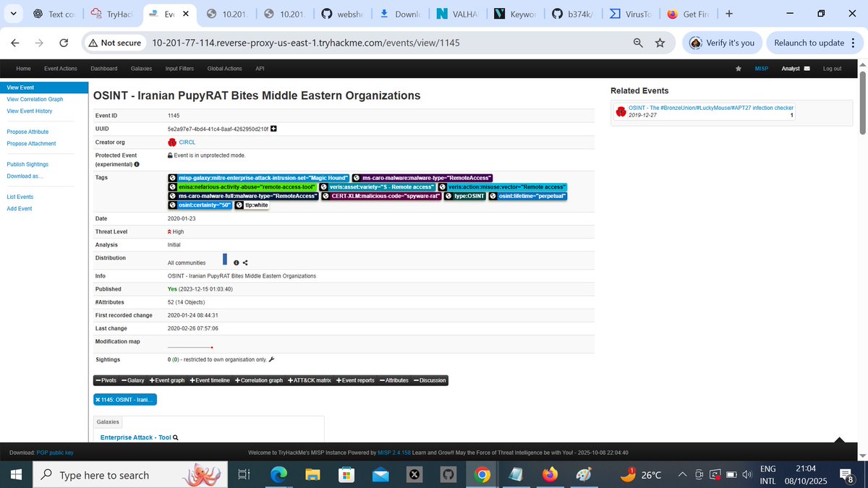Select View Event History in sidebar

point(30,111)
